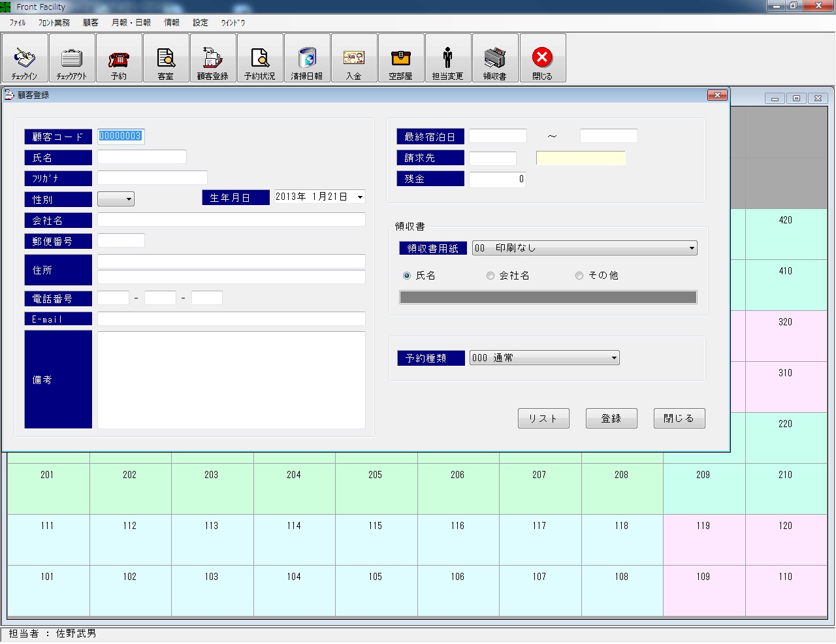The width and height of the screenshot is (836, 644).
Task: Open the チェックイン toolbar icon
Action: click(x=25, y=58)
